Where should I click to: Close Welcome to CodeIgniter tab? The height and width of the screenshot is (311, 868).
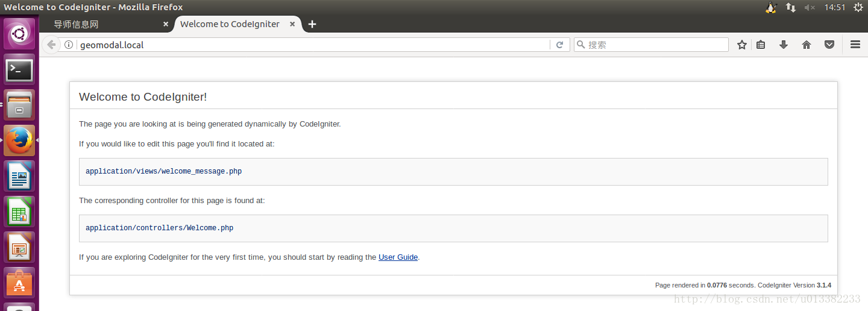pos(292,24)
